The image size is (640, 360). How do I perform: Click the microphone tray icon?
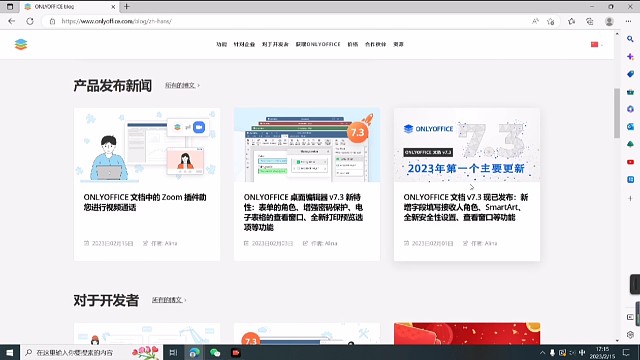pyautogui.click(x=552, y=353)
